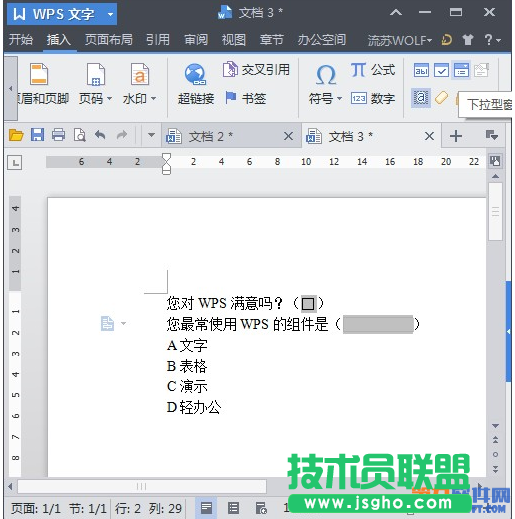Click the form field options icon
Screen dimensions: 515x519
pos(481,70)
